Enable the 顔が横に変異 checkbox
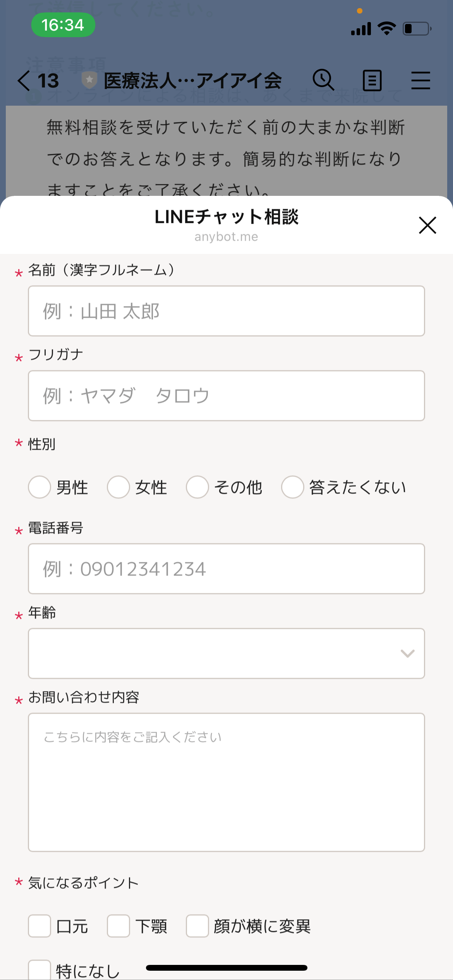This screenshot has width=453, height=980. point(197,926)
